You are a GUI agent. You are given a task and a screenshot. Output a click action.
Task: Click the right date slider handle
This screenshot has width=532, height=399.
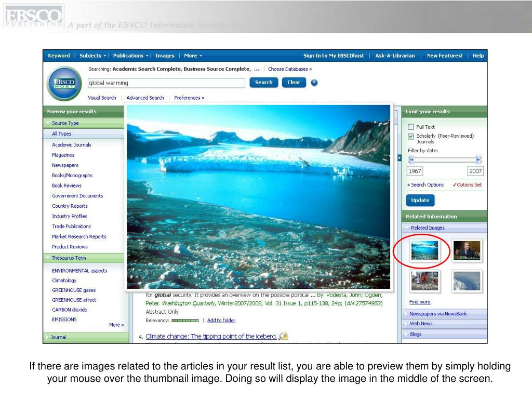coord(478,159)
